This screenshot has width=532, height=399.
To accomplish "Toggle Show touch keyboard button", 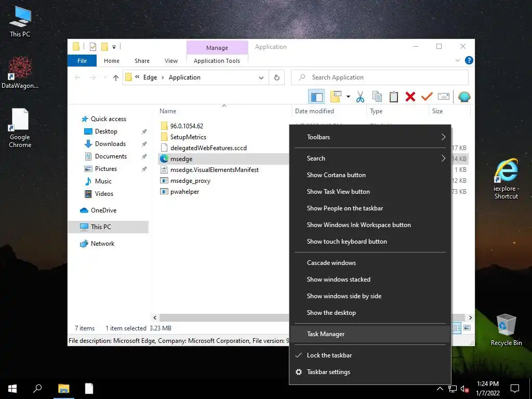I will point(370,242).
